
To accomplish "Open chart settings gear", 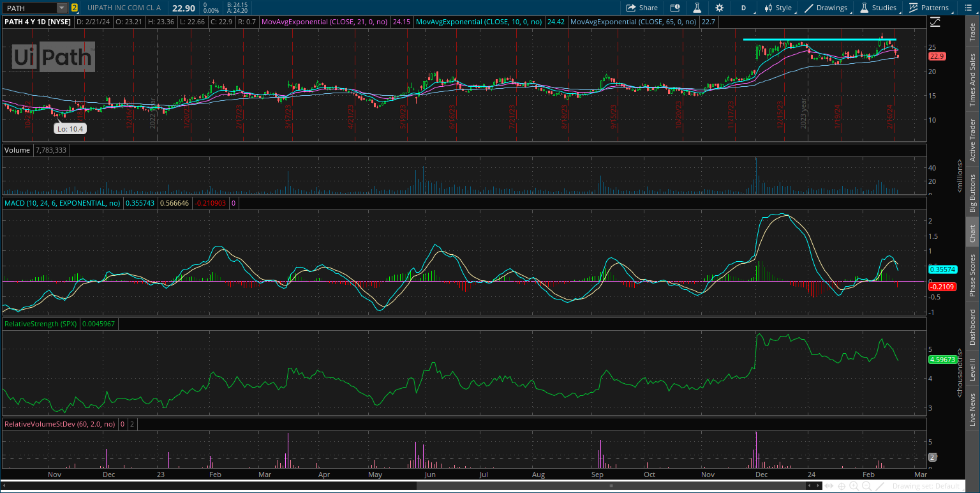I will pos(720,8).
